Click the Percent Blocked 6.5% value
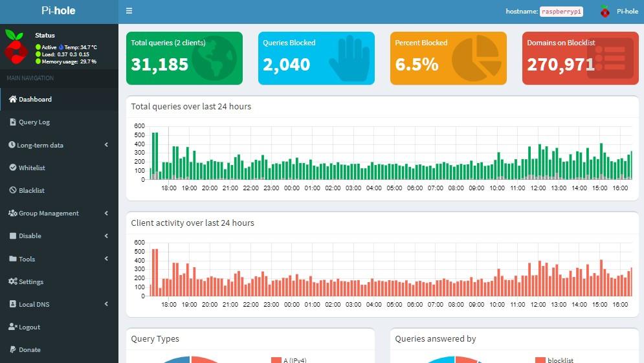 point(416,65)
